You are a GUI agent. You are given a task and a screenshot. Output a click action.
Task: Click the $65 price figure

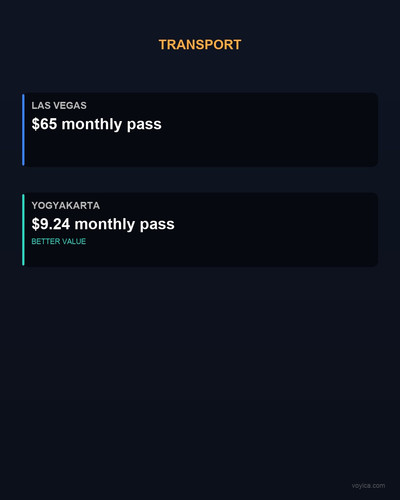click(44, 124)
